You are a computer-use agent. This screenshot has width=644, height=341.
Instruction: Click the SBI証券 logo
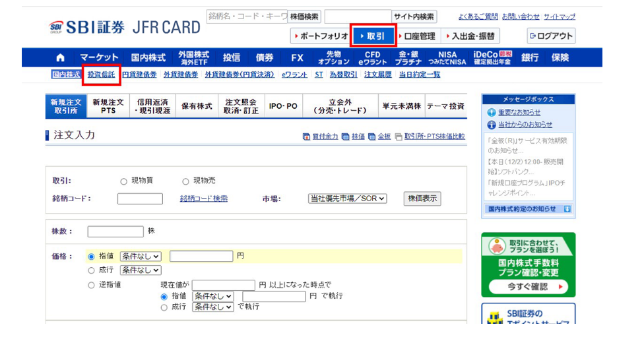click(86, 27)
